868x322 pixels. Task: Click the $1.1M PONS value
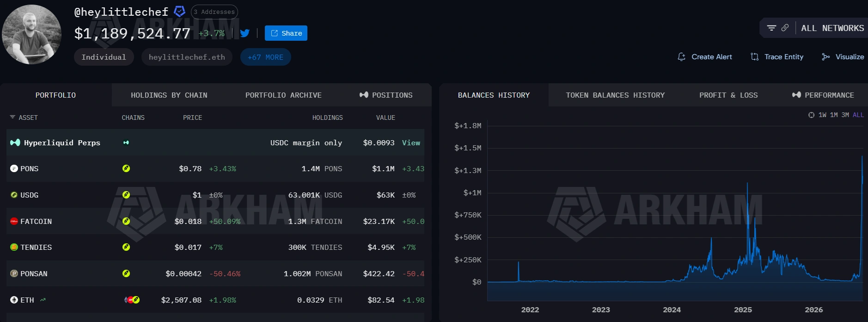tap(383, 169)
